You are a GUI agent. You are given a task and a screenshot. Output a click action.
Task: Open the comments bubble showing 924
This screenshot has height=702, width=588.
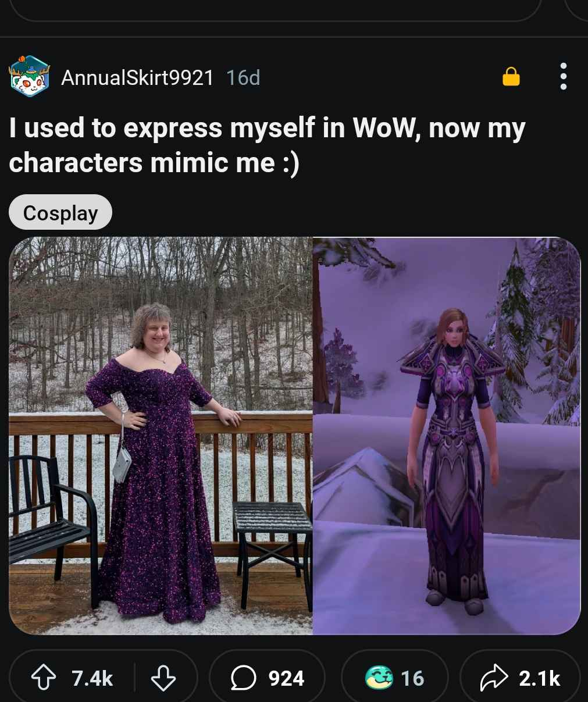click(267, 678)
